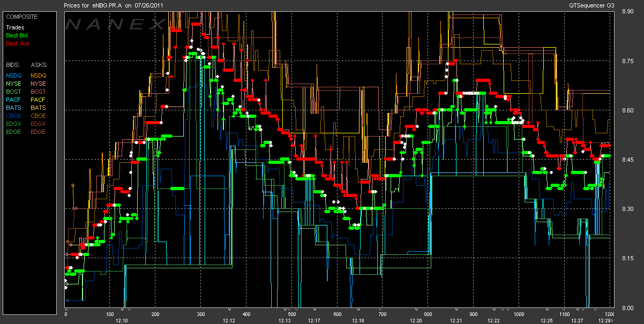
Task: Click BOST in the ASKS legend column
Action: coord(38,92)
